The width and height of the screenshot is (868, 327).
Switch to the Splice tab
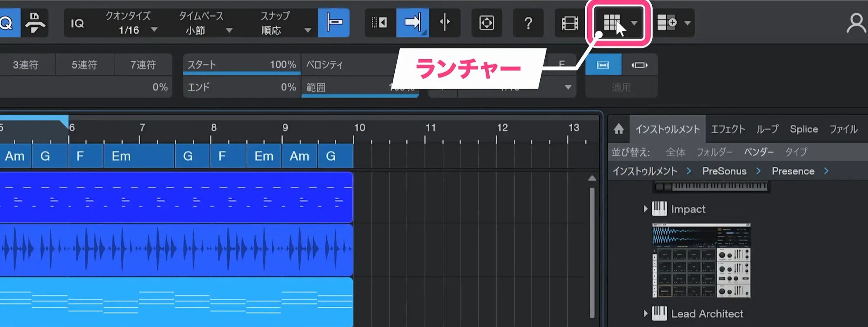[x=804, y=129]
